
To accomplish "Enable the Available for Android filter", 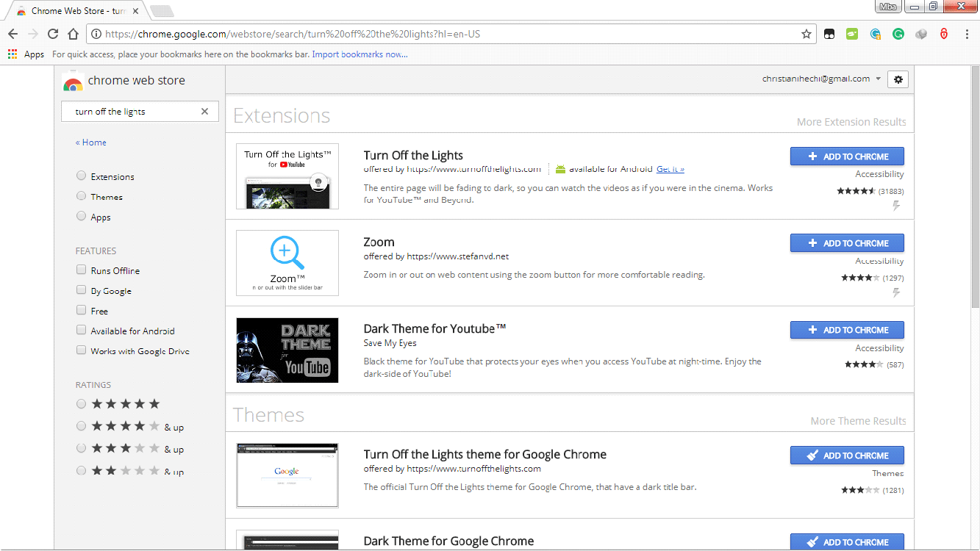I will [x=81, y=330].
